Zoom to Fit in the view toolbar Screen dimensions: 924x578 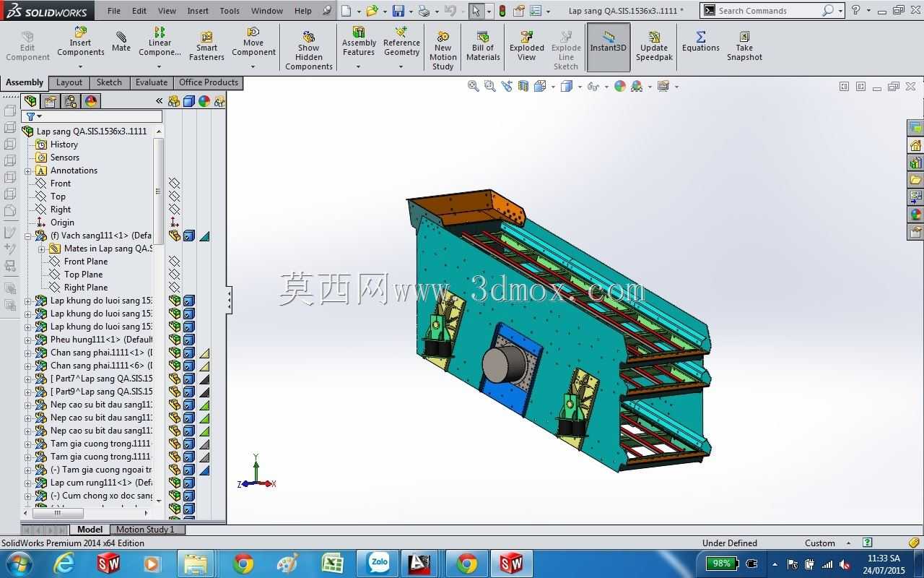474,86
